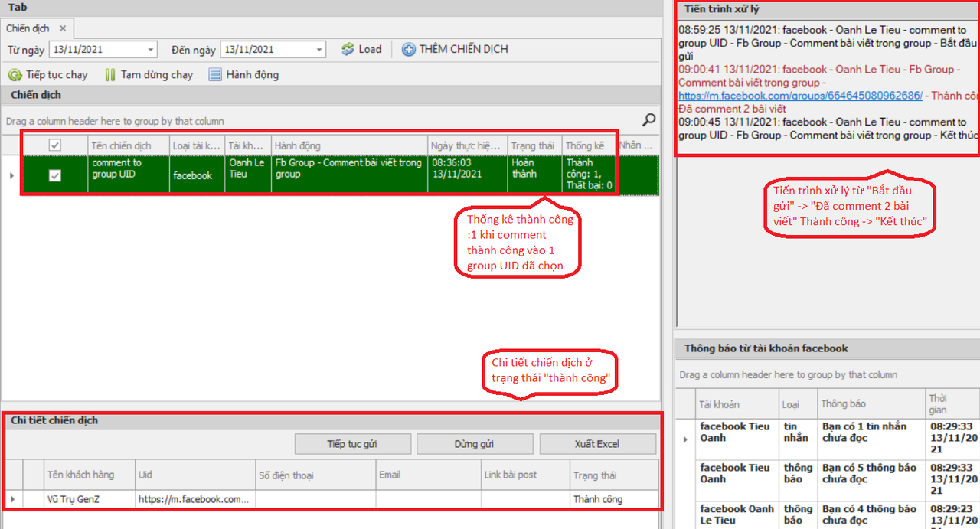Uncheck the comment to group UID campaign
980x529 pixels.
54,175
